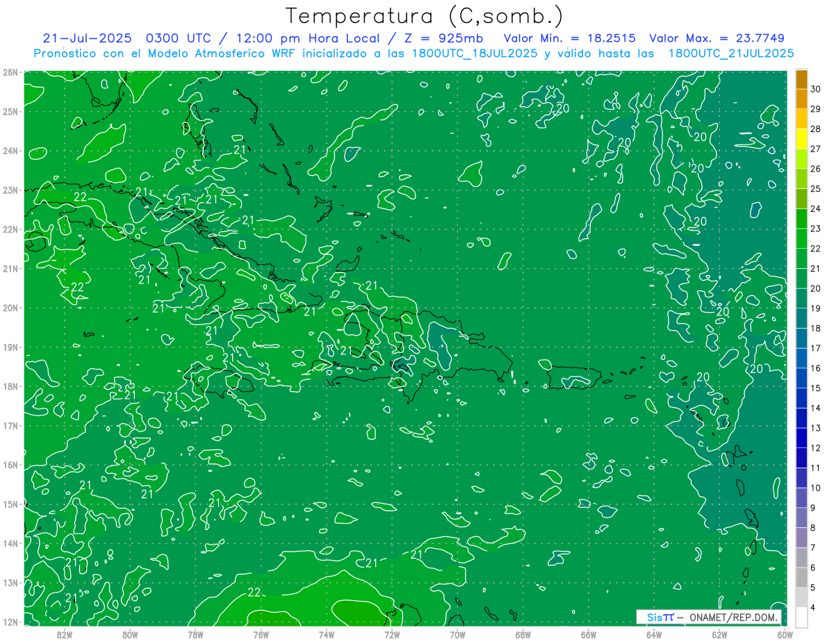Click the pressure level 'Z = 925mb'
This screenshot has height=644, width=834.
(443, 38)
